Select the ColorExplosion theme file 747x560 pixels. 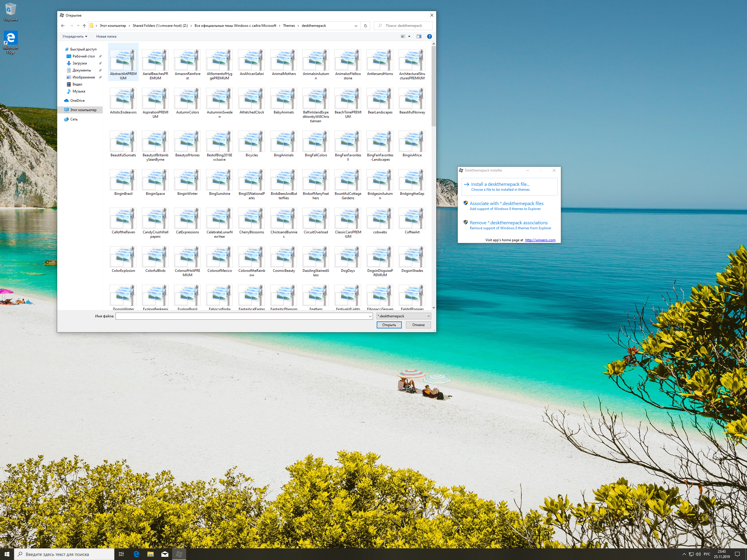click(x=123, y=260)
